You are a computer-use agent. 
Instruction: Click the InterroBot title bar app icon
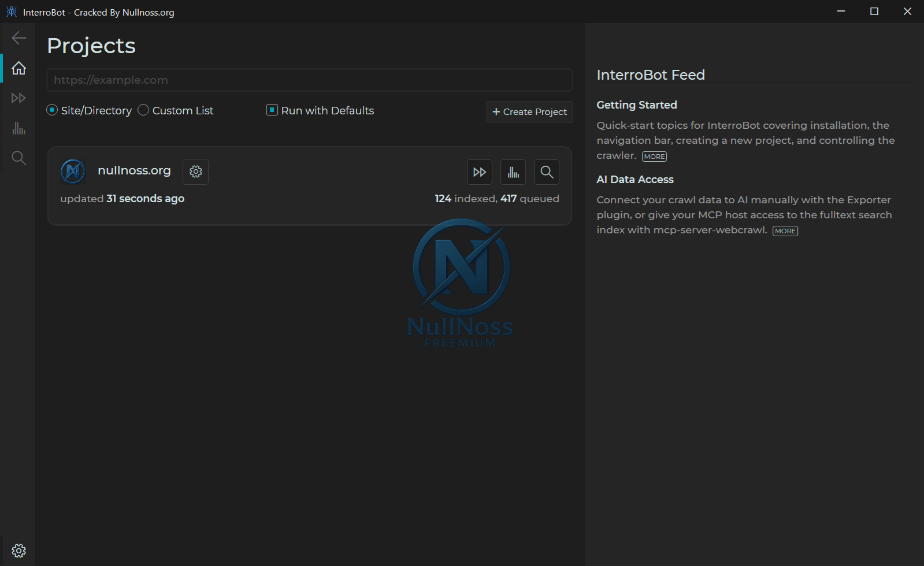pos(11,12)
